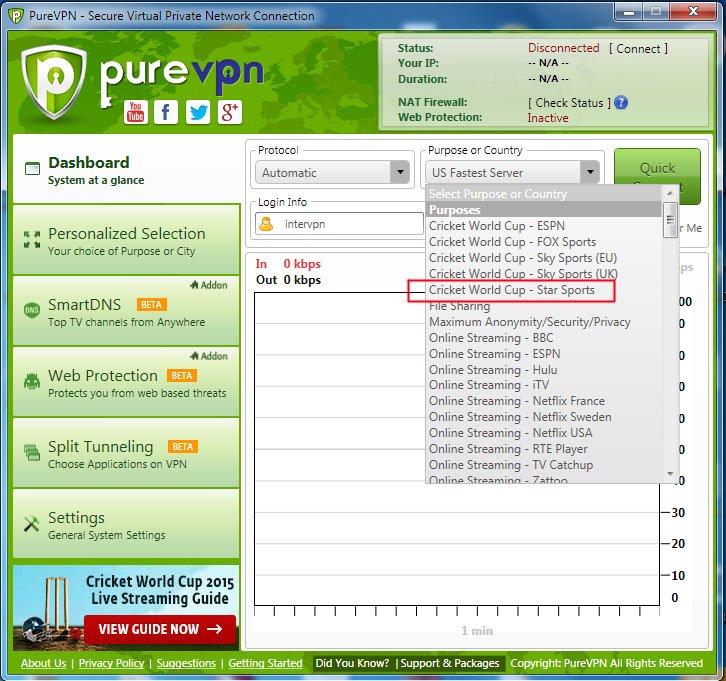This screenshot has height=681, width=726.
Task: Open the Dashboard section
Action: tap(126, 169)
